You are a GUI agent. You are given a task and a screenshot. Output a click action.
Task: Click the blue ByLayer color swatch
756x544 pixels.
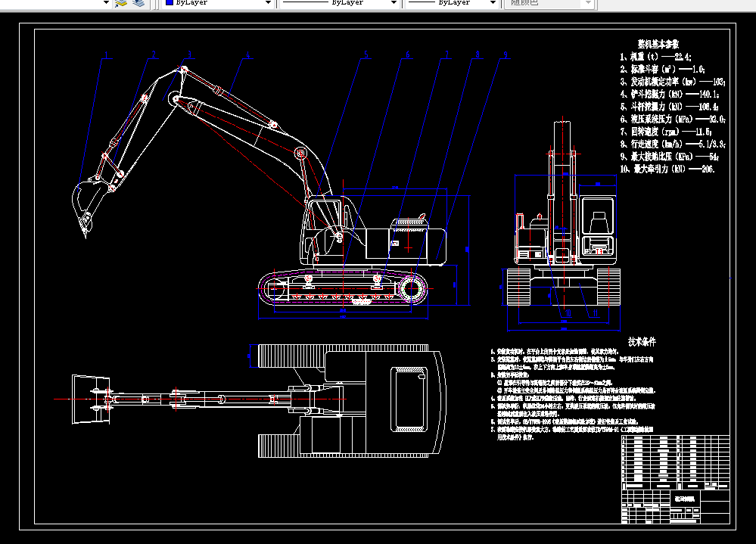point(170,2)
